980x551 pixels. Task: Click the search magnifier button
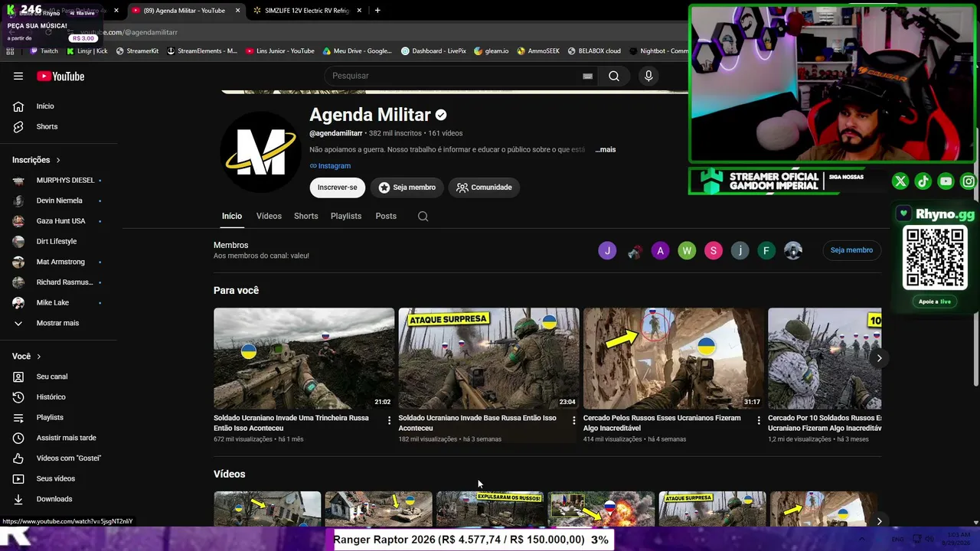614,76
